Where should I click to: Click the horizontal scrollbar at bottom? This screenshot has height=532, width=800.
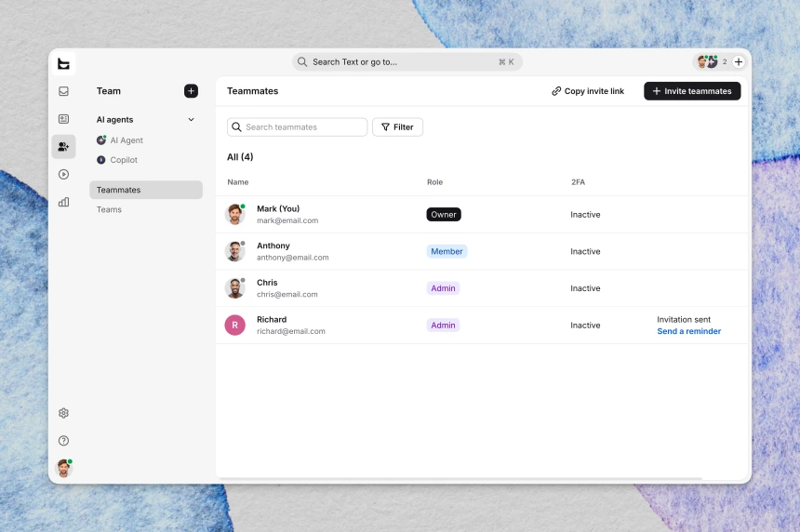pos(460,478)
